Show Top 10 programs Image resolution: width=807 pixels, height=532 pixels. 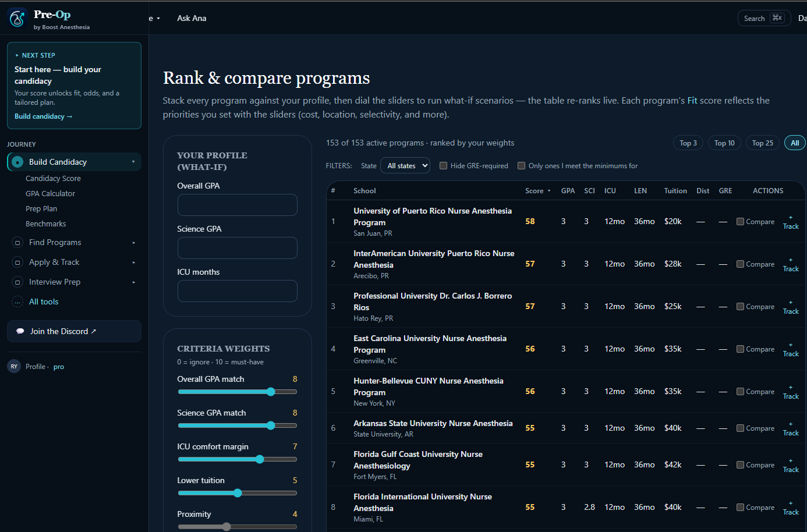[x=724, y=143]
